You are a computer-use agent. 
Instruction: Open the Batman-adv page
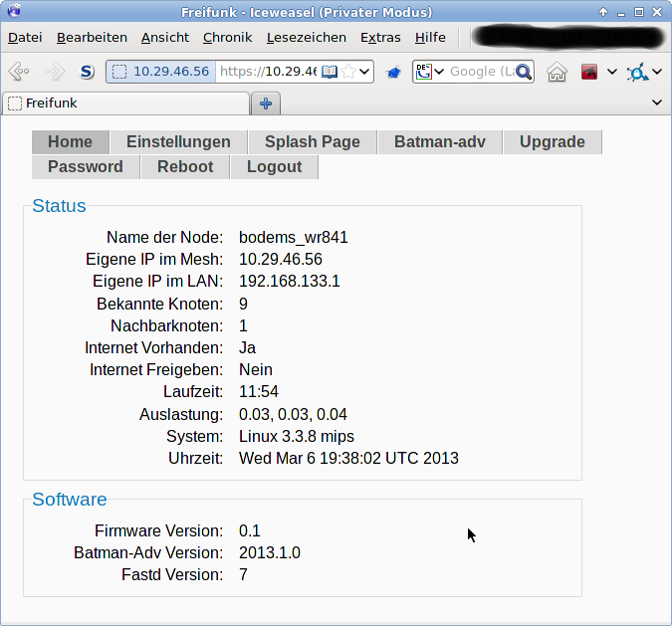point(439,142)
